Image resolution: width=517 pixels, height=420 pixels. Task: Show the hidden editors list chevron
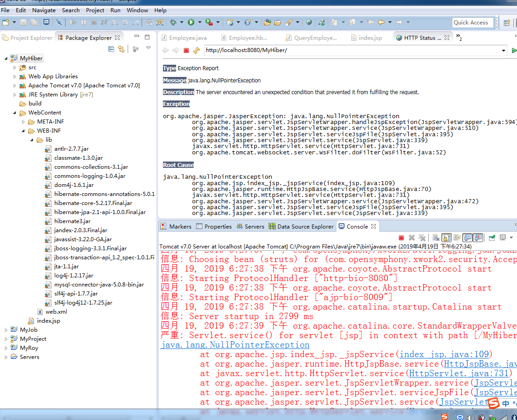459,37
